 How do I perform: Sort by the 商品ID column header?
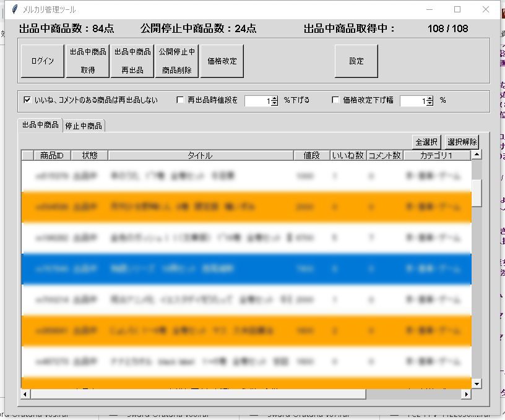(x=52, y=155)
